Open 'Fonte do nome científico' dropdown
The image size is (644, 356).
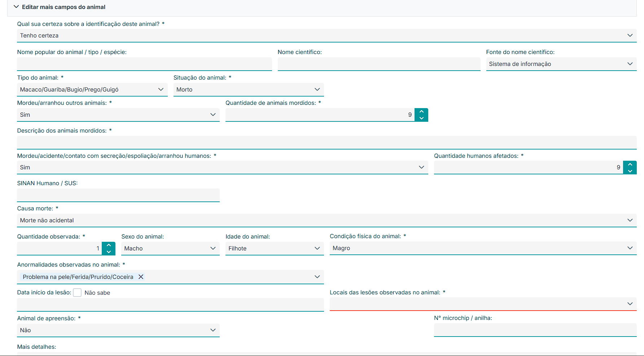click(x=561, y=64)
